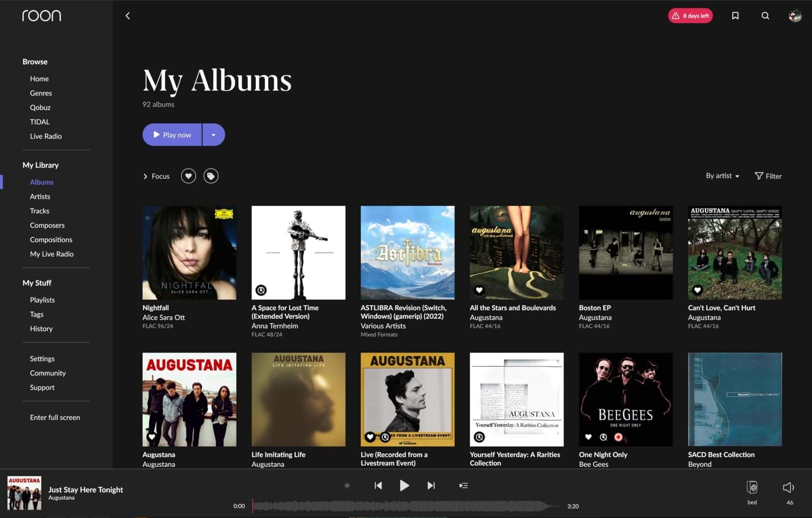Image resolution: width=812 pixels, height=518 pixels.
Task: Open the Filter funnel control
Action: (768, 176)
